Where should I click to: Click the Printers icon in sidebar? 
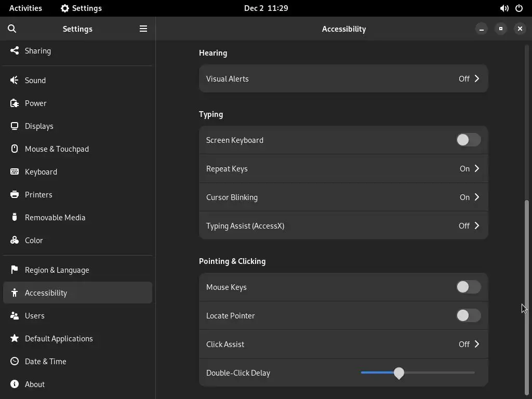(15, 194)
